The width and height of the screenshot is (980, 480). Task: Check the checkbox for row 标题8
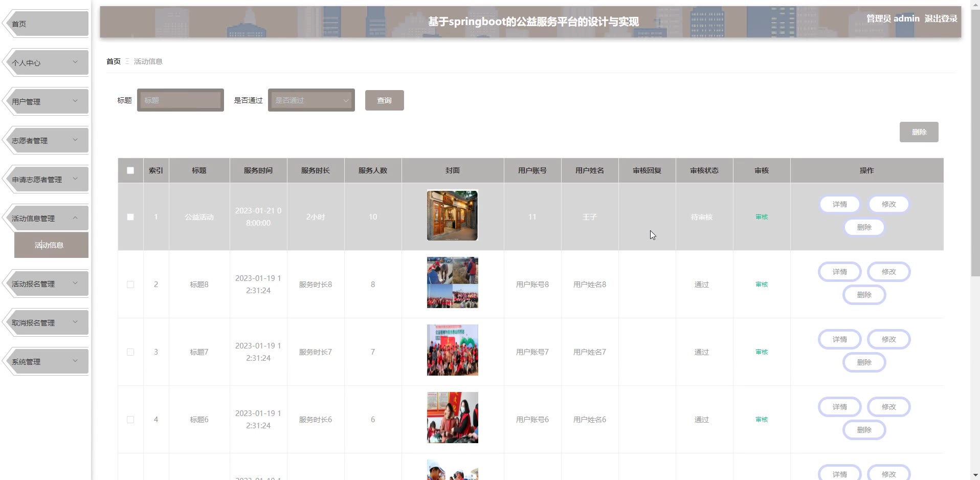pyautogui.click(x=130, y=285)
